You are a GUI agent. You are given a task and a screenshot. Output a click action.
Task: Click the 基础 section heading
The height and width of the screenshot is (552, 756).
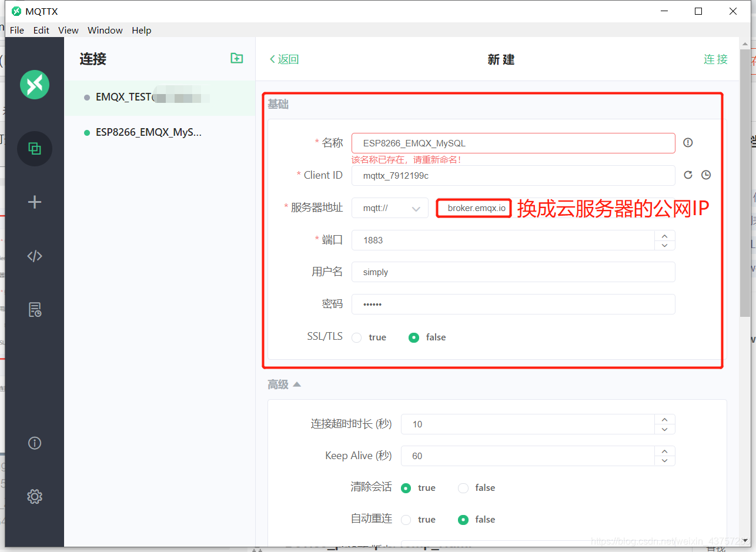point(278,105)
